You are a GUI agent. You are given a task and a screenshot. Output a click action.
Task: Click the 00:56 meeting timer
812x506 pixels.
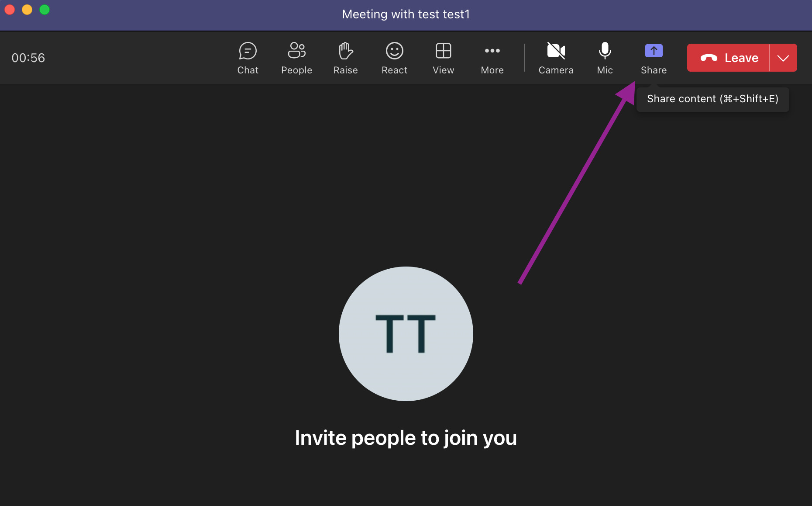[x=28, y=58]
